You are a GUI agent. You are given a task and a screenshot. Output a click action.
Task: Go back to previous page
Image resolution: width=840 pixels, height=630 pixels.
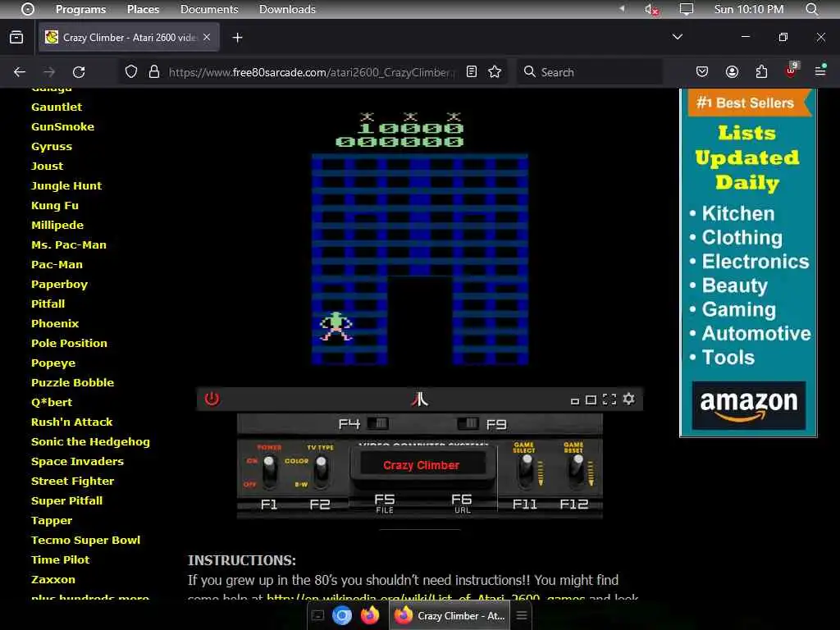(x=20, y=72)
